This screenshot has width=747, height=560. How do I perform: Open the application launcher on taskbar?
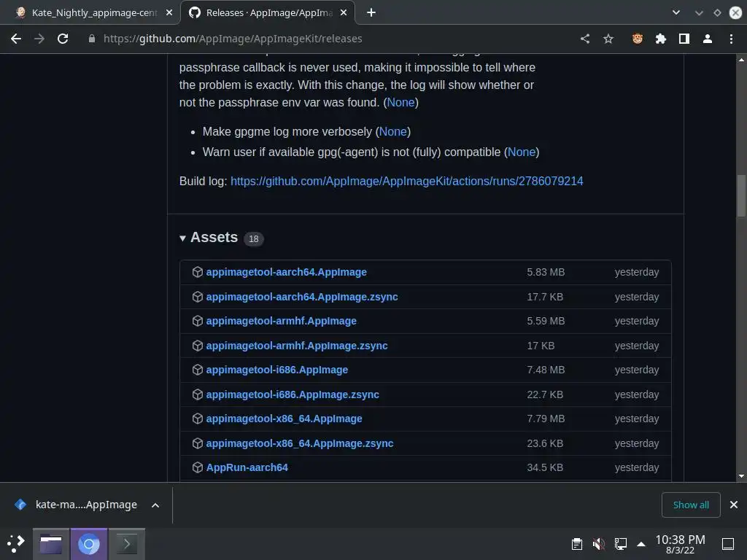[16, 544]
